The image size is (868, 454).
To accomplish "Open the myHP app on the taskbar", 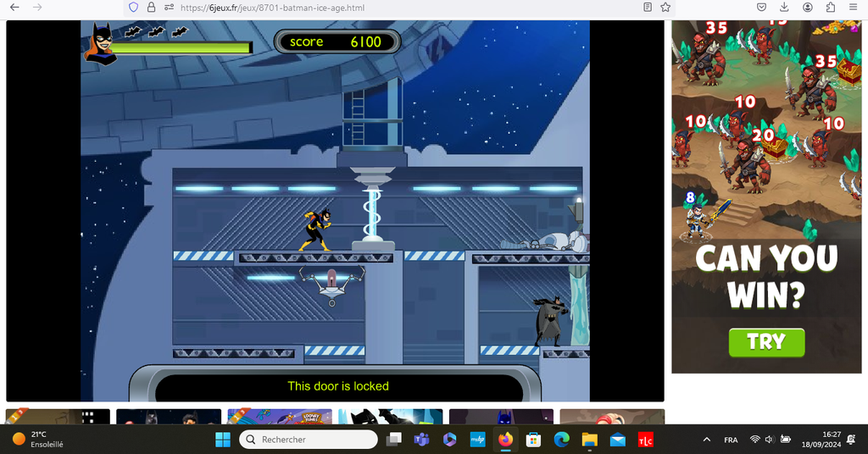I will (x=477, y=440).
